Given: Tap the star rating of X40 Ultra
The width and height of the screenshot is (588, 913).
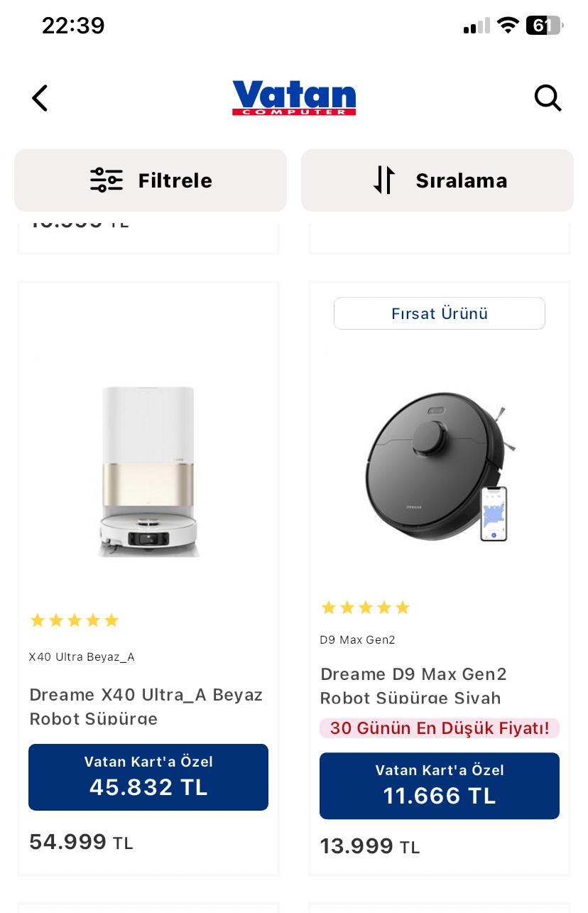Looking at the screenshot, I should tap(75, 620).
